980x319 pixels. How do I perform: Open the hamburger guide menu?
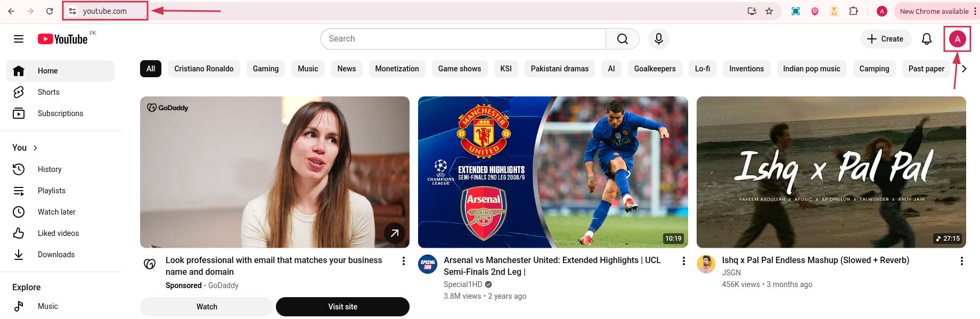pos(19,39)
